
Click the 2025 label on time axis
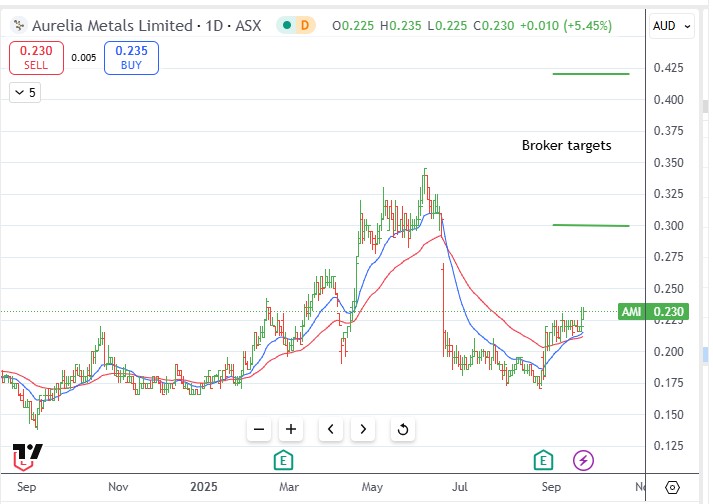[x=204, y=487]
